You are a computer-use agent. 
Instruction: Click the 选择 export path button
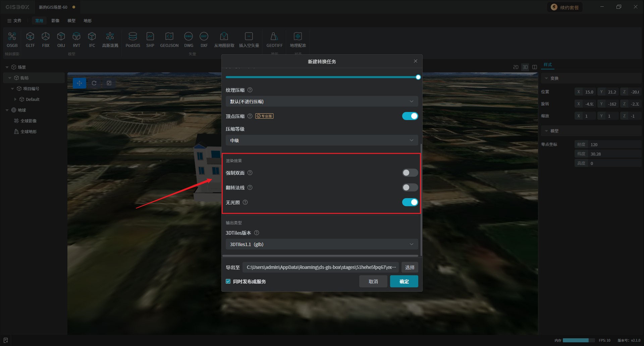(x=410, y=268)
